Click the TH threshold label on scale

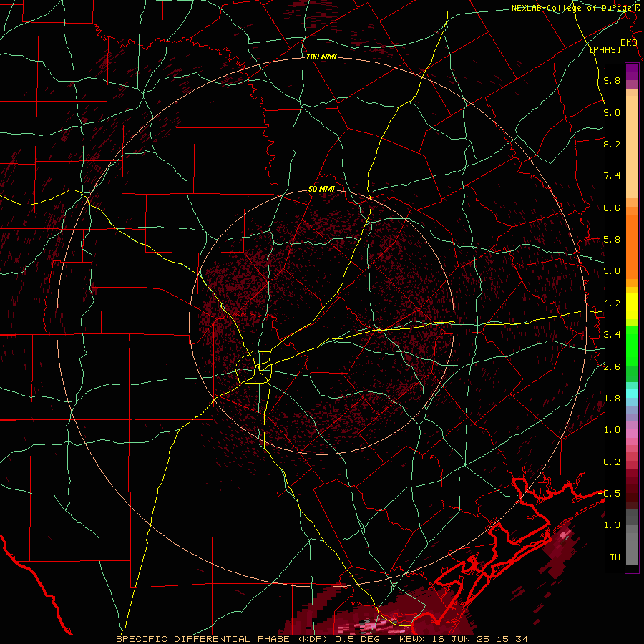pos(615,557)
